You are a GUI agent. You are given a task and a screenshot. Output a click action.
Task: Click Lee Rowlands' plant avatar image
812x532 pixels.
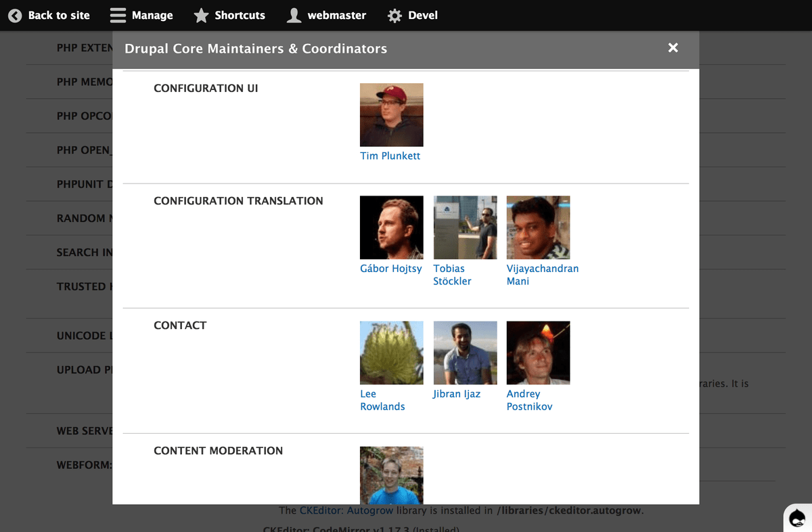tap(392, 353)
